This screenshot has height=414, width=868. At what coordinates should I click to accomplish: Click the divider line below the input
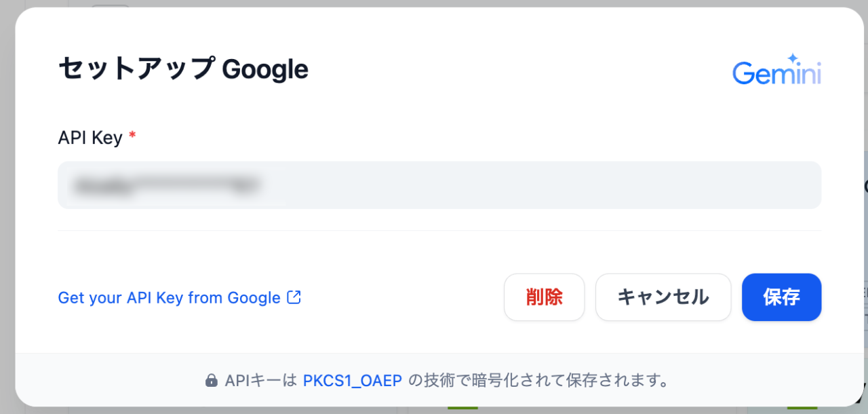439,231
